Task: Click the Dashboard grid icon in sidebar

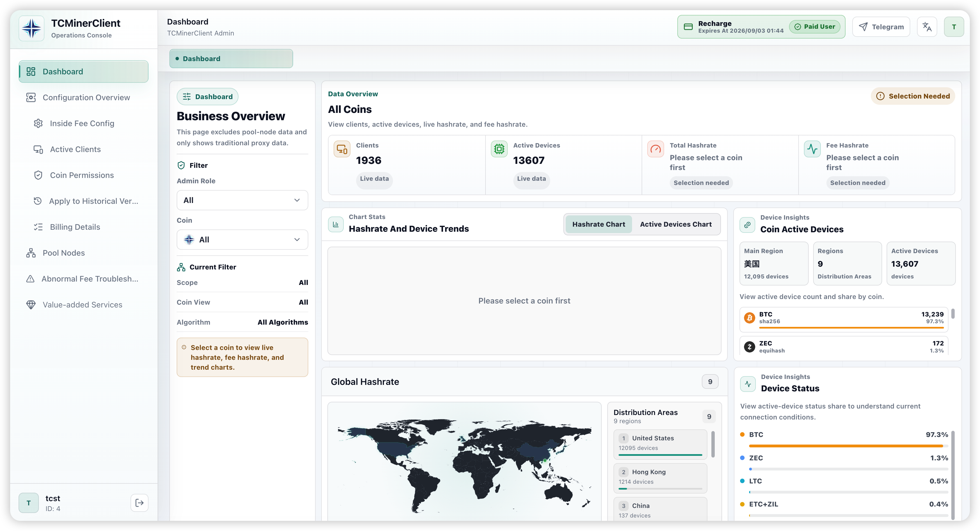Action: [31, 72]
